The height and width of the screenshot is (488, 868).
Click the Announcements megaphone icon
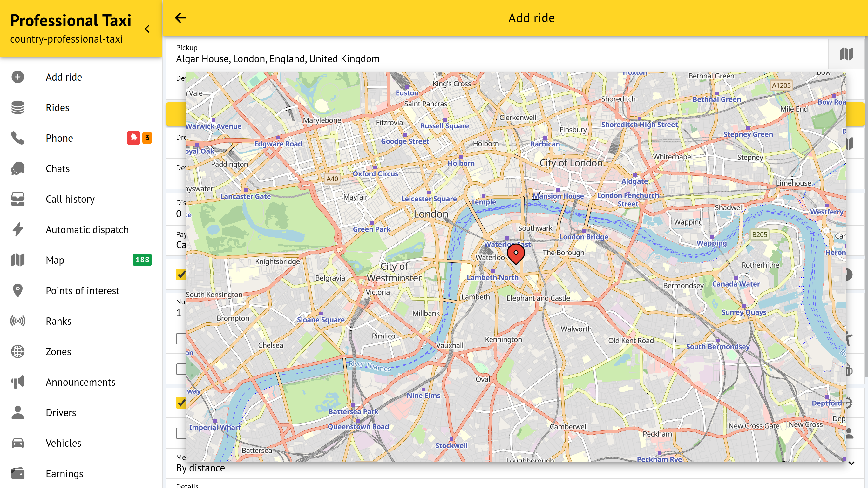pyautogui.click(x=17, y=382)
